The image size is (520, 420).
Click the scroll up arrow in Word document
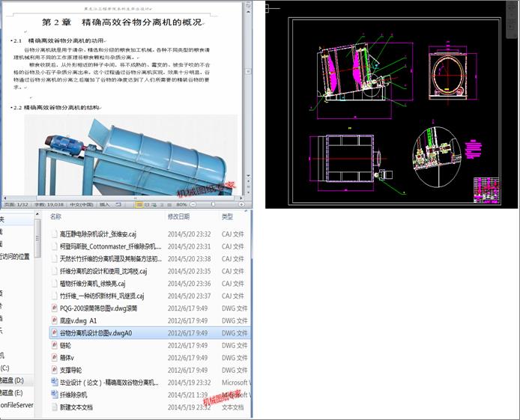248,11
